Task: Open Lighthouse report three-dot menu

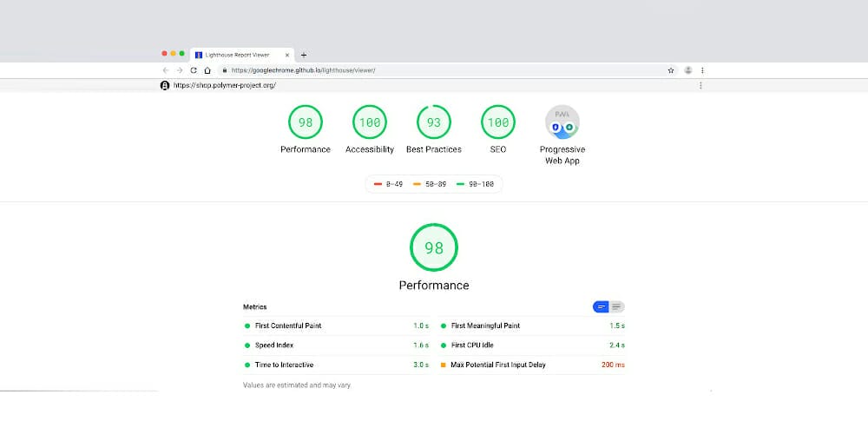Action: (700, 85)
